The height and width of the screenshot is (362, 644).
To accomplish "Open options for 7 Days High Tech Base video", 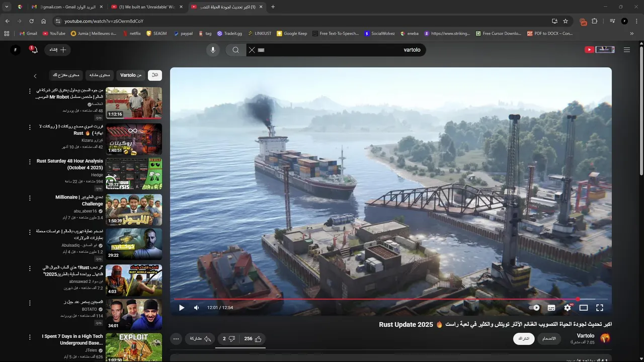I will coord(30,337).
